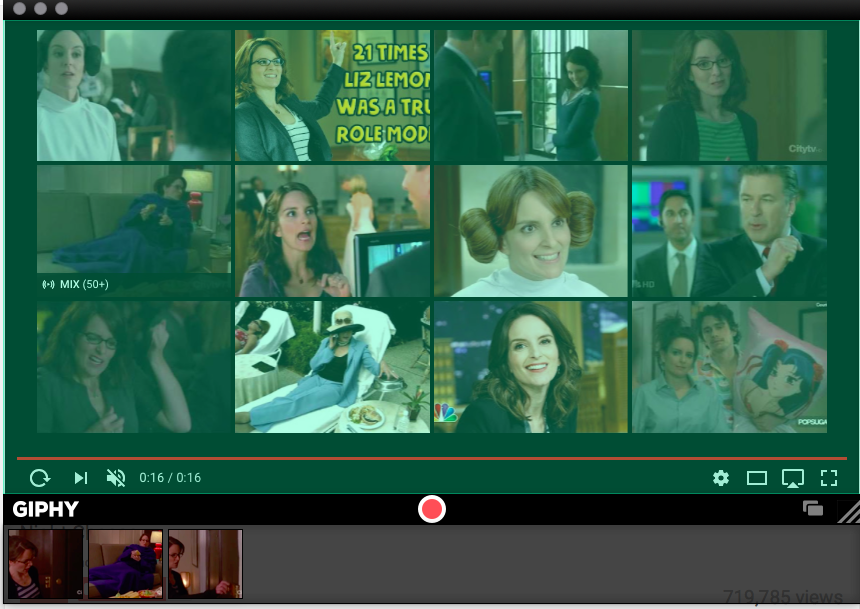Skip to the next video
This screenshot has height=609, width=860.
(x=81, y=478)
